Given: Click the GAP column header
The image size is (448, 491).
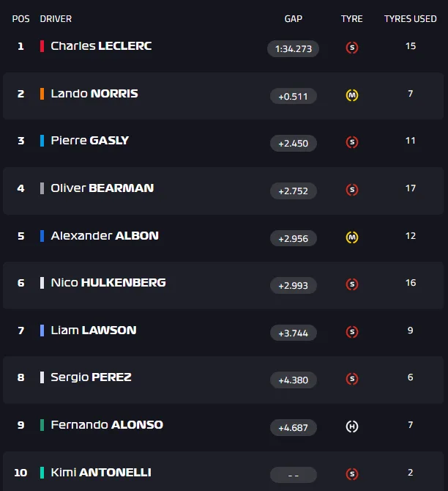Looking at the screenshot, I should (293, 19).
